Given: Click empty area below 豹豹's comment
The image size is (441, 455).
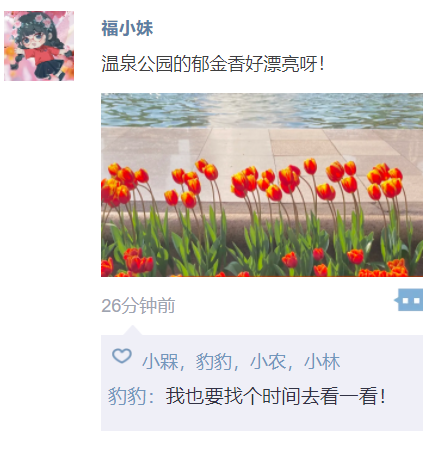Looking at the screenshot, I should click(262, 419).
